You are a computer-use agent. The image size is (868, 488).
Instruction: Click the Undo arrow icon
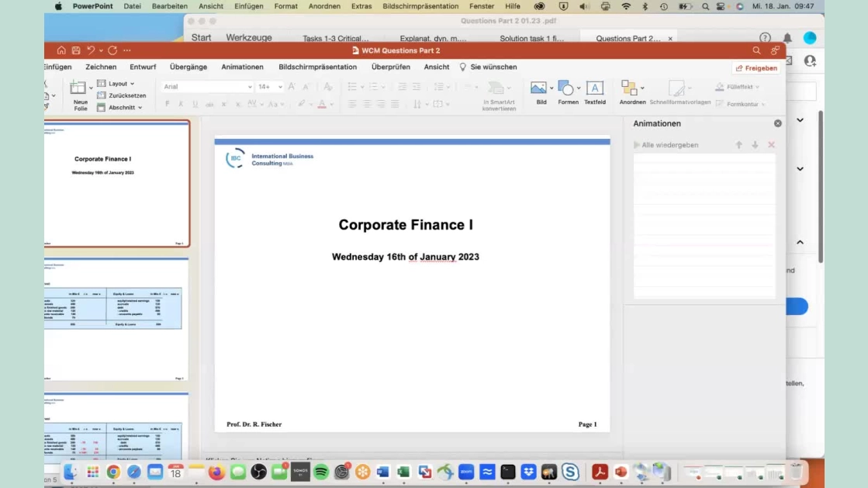click(92, 50)
